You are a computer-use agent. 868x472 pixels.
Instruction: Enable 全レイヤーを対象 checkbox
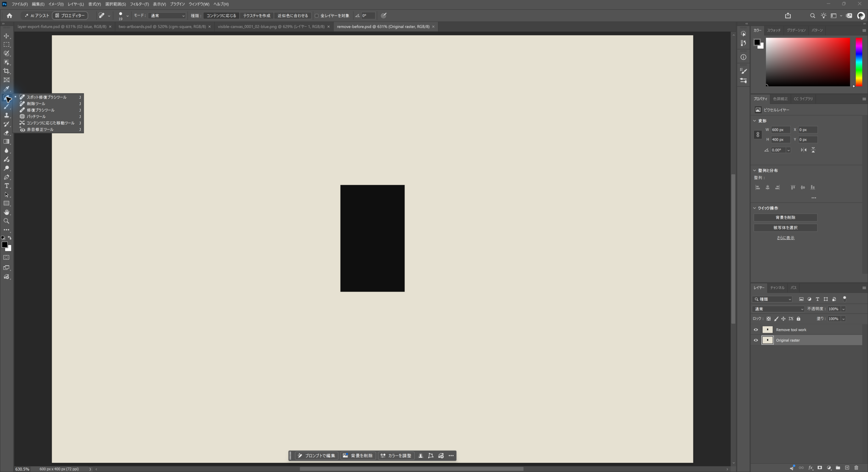317,16
